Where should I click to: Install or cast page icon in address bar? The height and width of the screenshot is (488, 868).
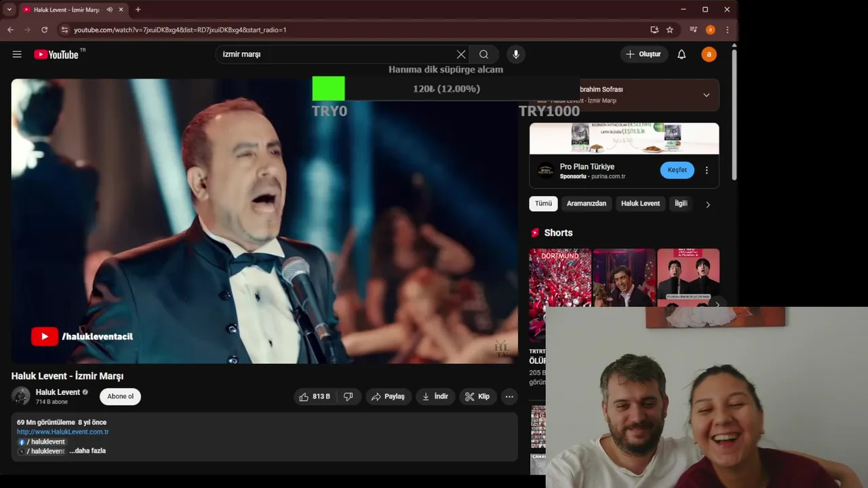654,30
